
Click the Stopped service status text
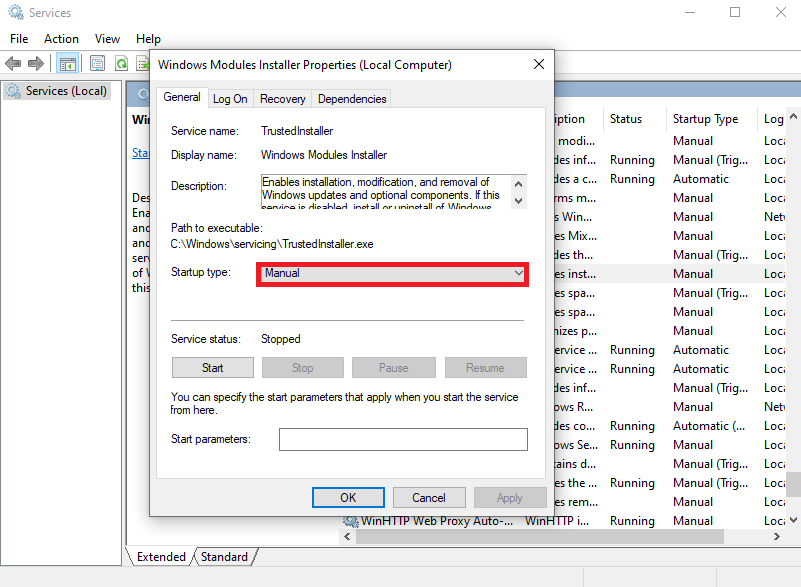coord(280,339)
